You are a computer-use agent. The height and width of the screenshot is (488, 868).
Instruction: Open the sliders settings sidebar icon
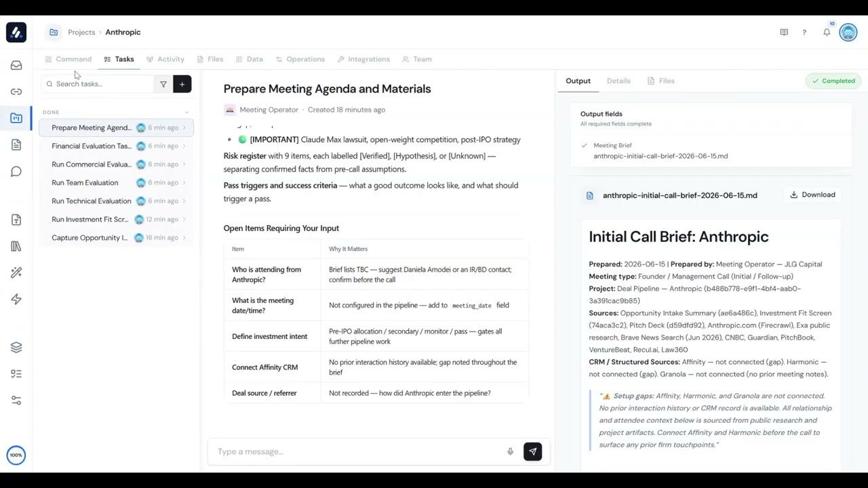(16, 401)
